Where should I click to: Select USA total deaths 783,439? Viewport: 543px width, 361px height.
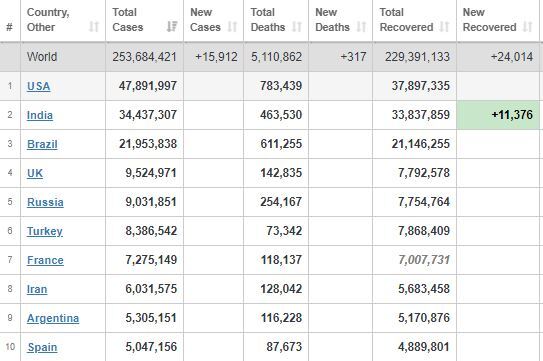click(x=281, y=86)
